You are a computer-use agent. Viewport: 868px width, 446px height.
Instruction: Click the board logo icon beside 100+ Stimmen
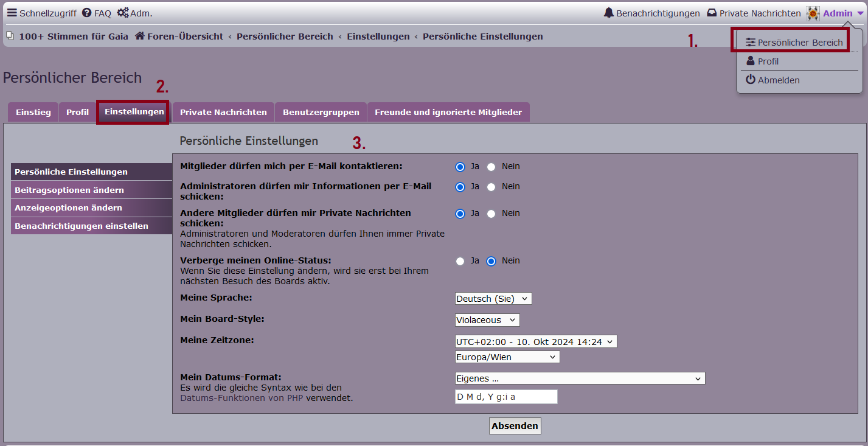[x=10, y=36]
